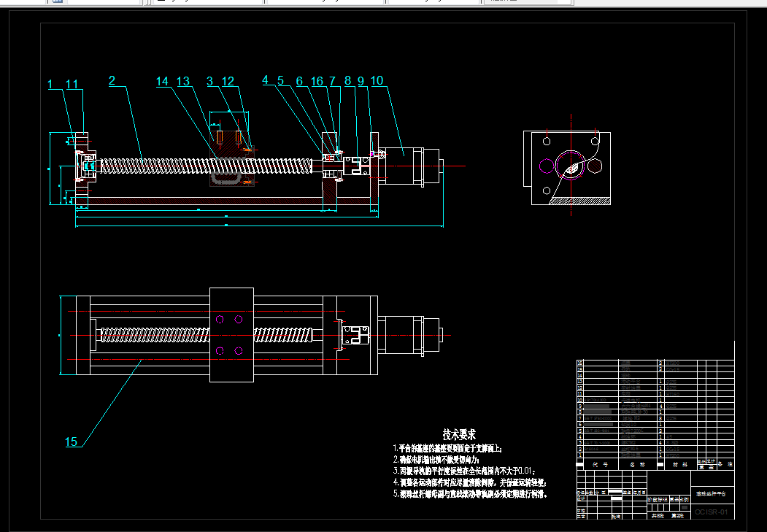Pick cyan callout number 5

pos(281,81)
